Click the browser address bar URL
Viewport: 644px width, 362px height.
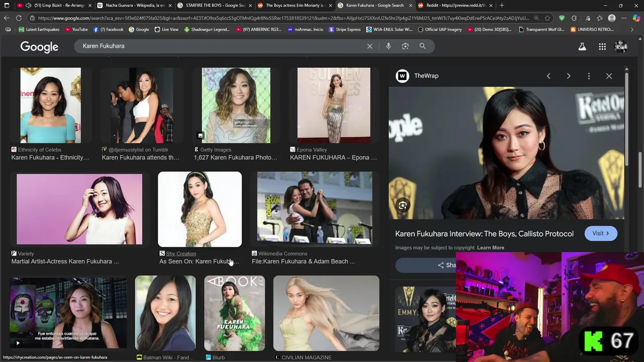point(283,18)
